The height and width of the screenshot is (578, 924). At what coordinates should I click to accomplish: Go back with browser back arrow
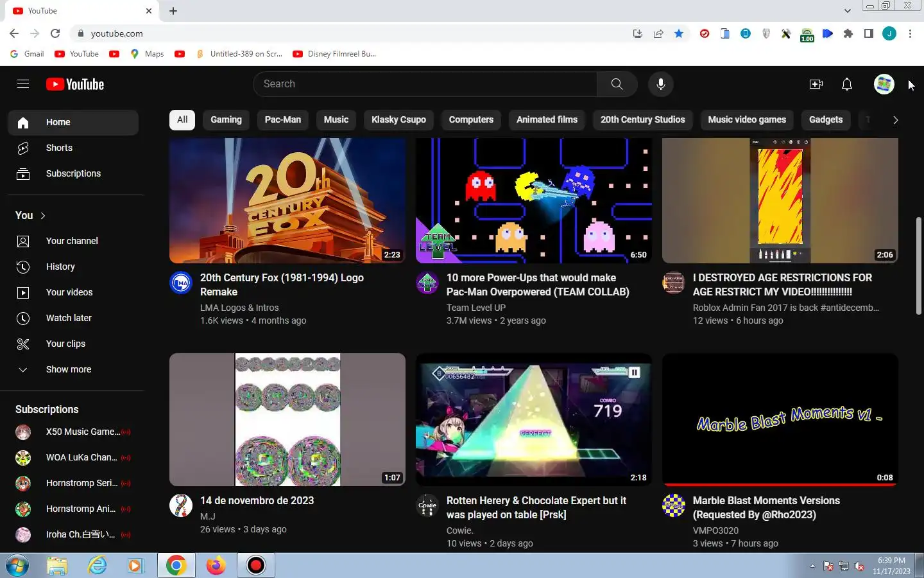(x=14, y=33)
